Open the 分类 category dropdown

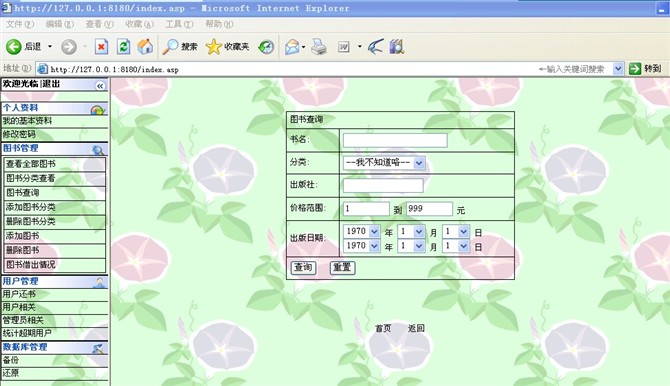pyautogui.click(x=384, y=163)
